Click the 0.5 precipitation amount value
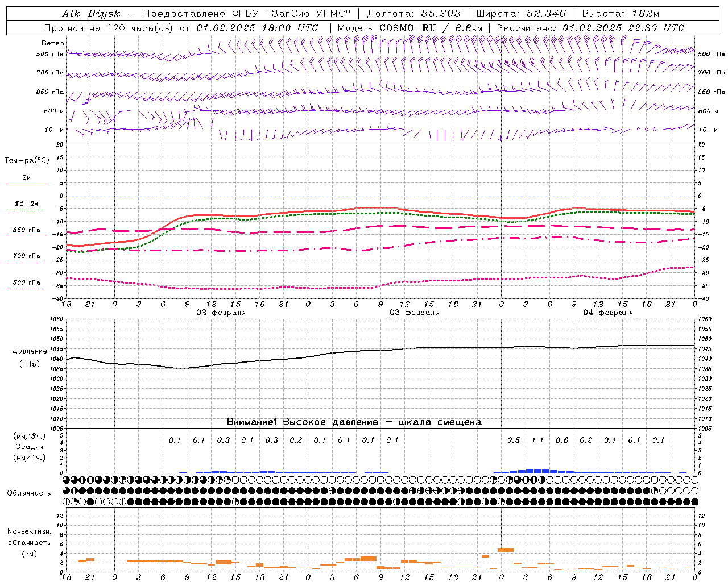 (514, 440)
